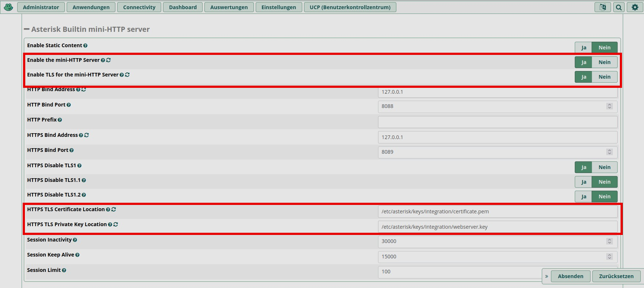The image size is (644, 288).
Task: Click the reload icon beside HTTP Bind Address
Action: (x=84, y=90)
